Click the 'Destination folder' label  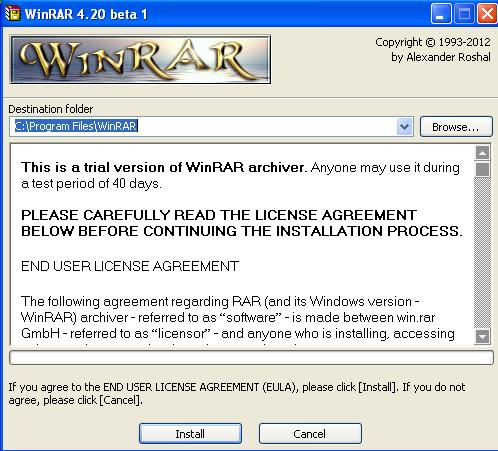[x=51, y=109]
